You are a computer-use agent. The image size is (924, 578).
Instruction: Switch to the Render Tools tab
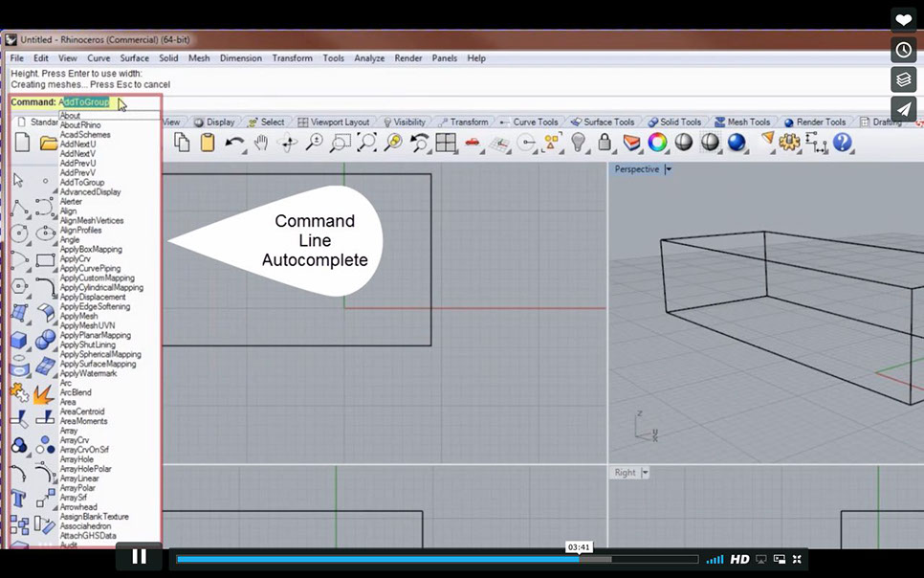tap(815, 122)
